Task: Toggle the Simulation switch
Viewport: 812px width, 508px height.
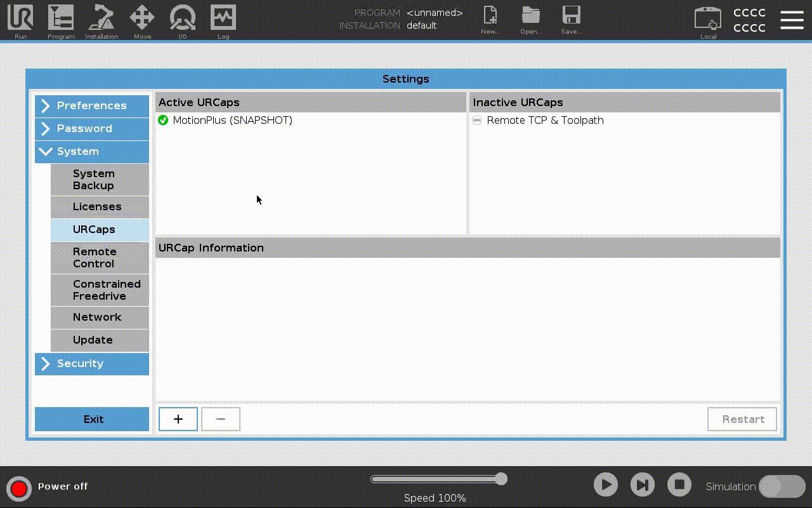Action: click(x=782, y=486)
